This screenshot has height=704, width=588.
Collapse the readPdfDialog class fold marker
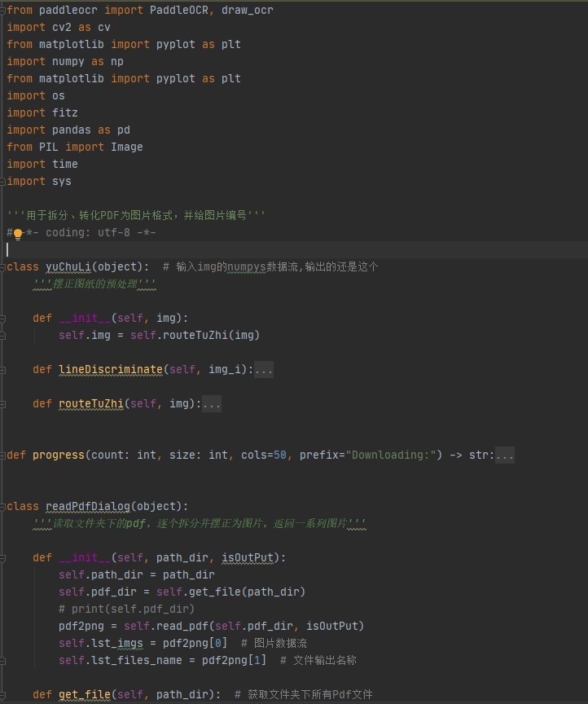tap(2, 507)
